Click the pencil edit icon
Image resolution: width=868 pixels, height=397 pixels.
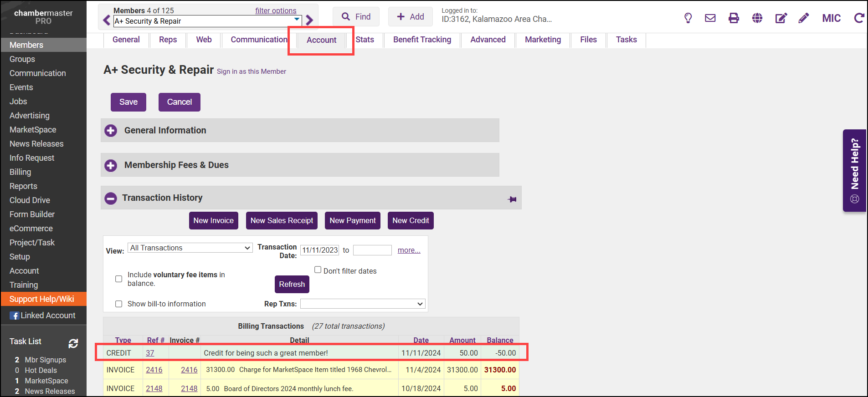[x=804, y=18]
